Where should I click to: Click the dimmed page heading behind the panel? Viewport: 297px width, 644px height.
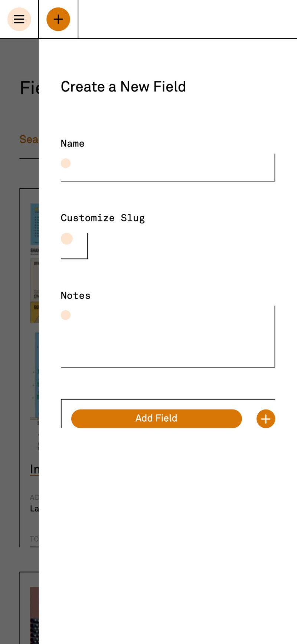tap(29, 88)
